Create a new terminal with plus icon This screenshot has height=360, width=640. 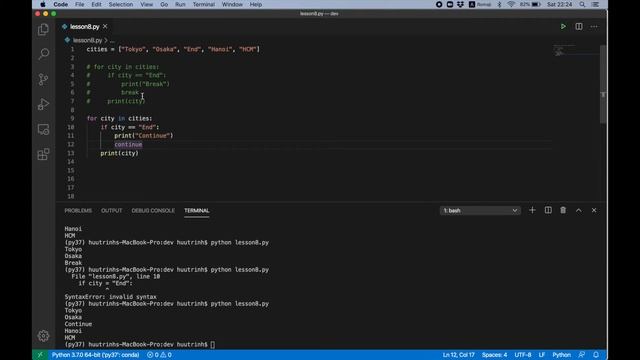(x=532, y=210)
